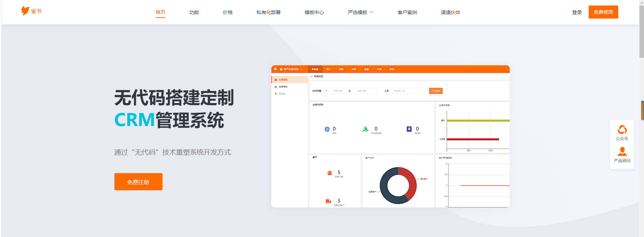This screenshot has width=644, height=237.
Task: Click the grid apps icon in the CRM preview
Action: [275, 69]
